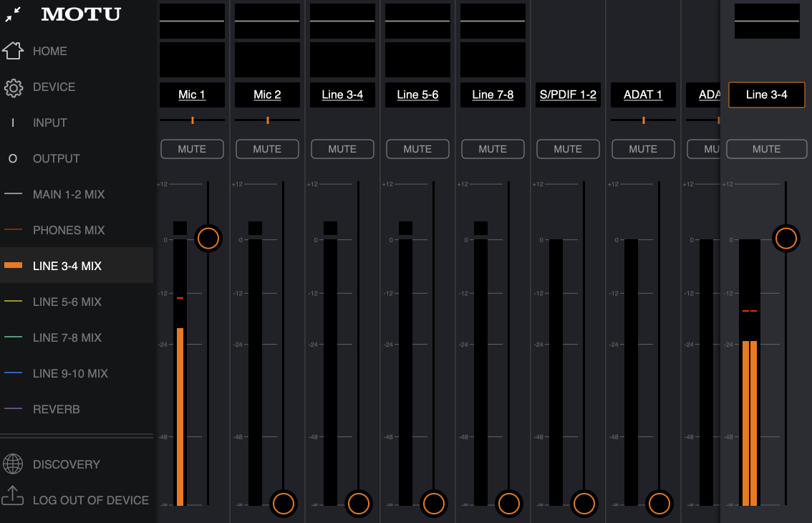
Task: Click the ADAT 1 channel name
Action: point(643,95)
